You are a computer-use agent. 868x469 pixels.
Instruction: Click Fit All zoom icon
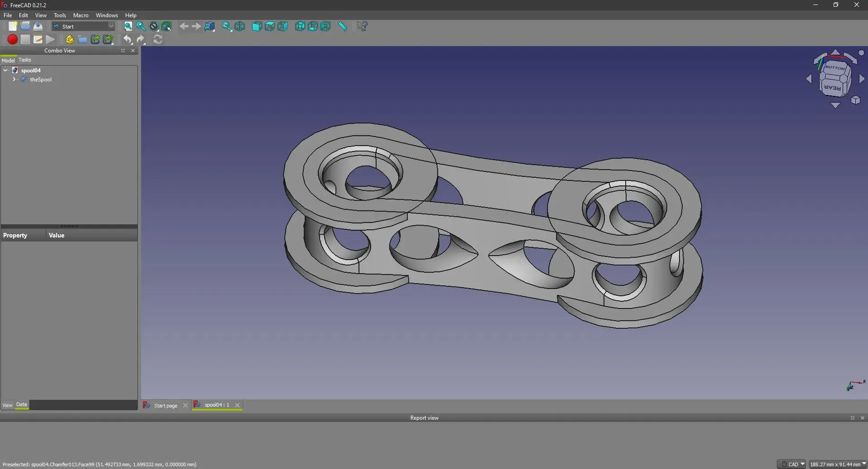pos(128,26)
